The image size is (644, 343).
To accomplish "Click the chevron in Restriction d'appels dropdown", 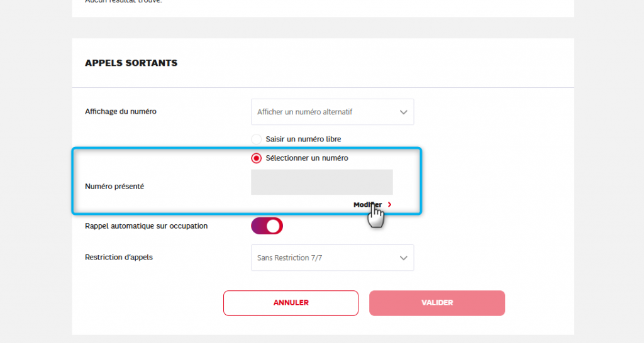I will tap(403, 258).
